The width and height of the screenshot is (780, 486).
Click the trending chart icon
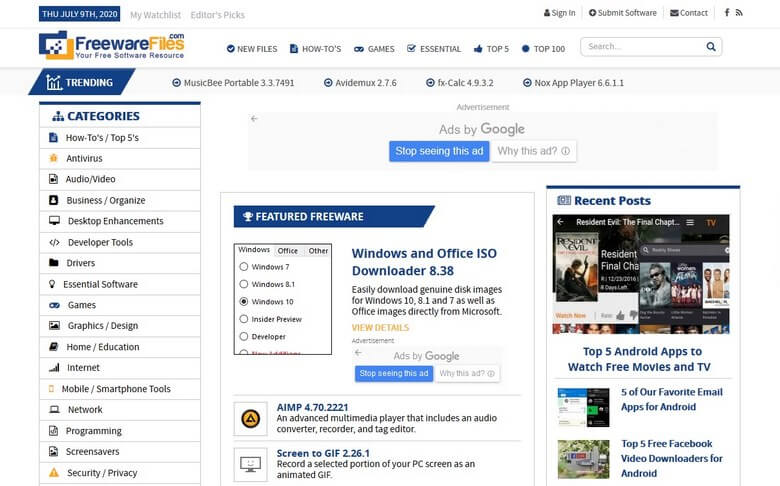coord(49,83)
